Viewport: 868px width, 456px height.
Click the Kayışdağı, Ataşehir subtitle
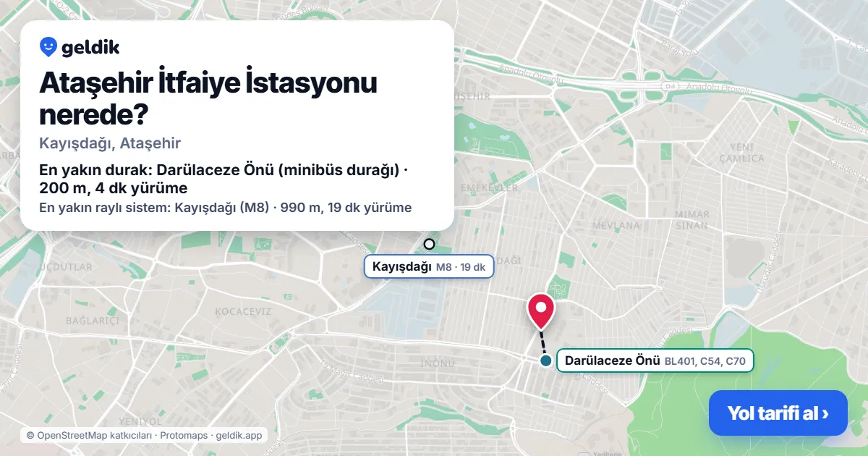[110, 143]
